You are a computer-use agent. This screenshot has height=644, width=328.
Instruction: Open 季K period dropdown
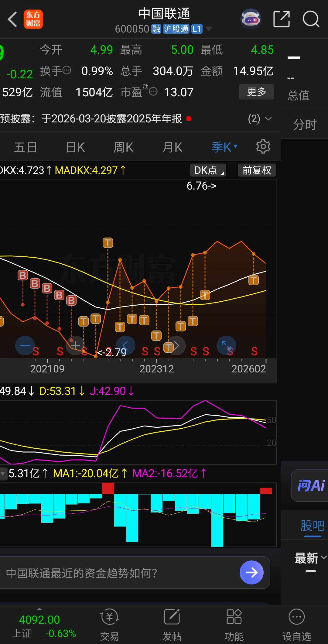coord(224,147)
